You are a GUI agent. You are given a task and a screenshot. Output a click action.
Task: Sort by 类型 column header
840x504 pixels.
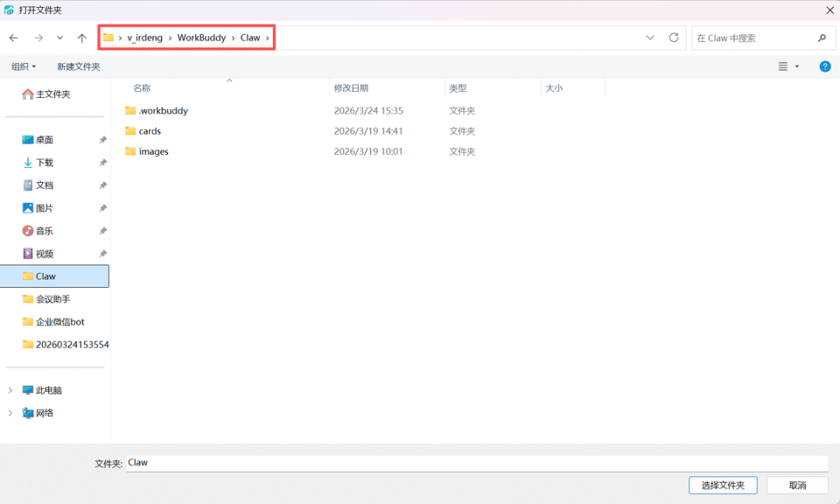[457, 88]
